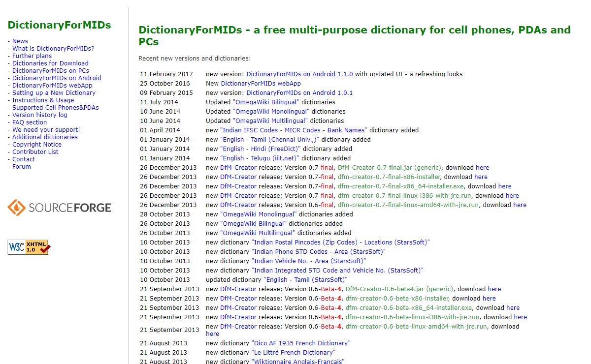591x364 pixels.
Task: Download 0.7-final linux-amd64 run via here
Action: [520, 205]
